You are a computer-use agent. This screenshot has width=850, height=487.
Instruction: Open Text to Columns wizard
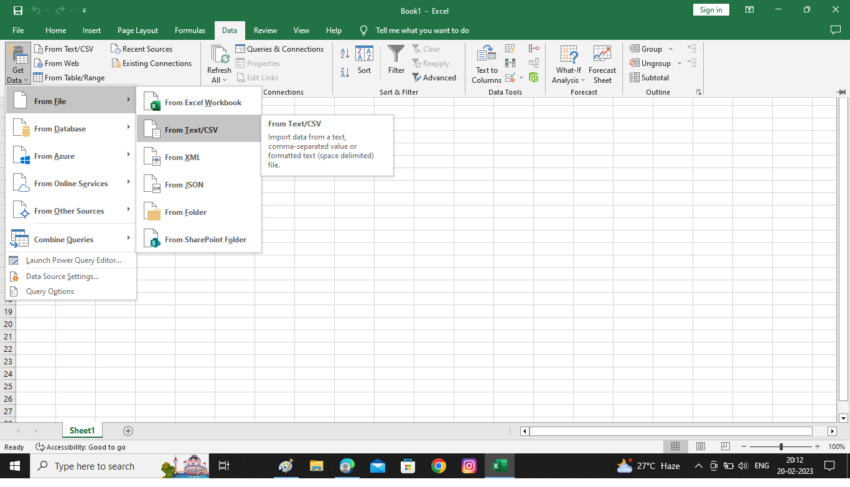486,64
